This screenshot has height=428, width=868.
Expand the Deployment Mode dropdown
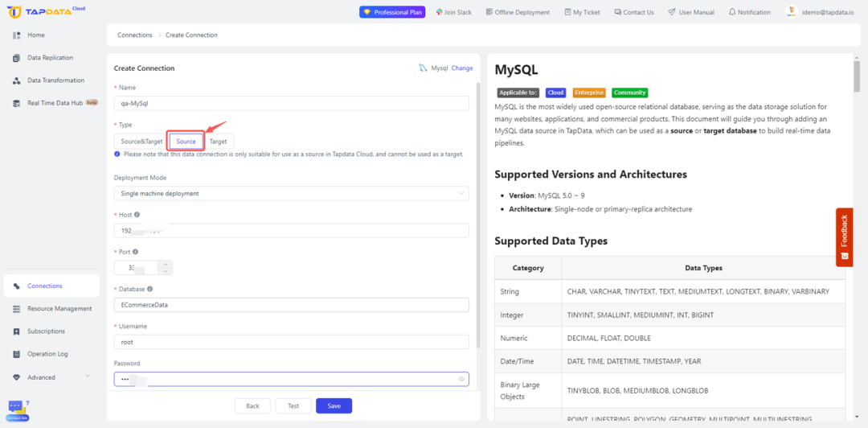(x=291, y=194)
